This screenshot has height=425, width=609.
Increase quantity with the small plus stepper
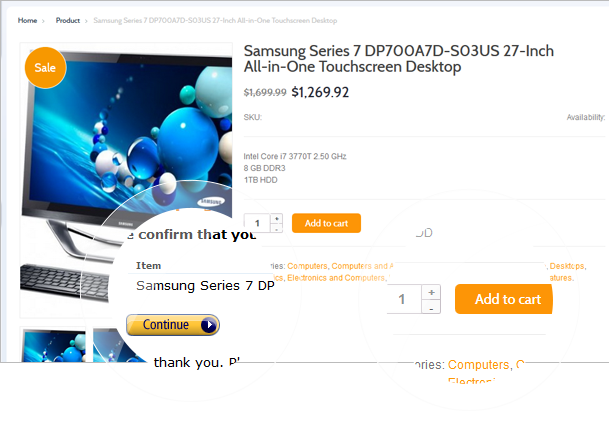pos(277,219)
